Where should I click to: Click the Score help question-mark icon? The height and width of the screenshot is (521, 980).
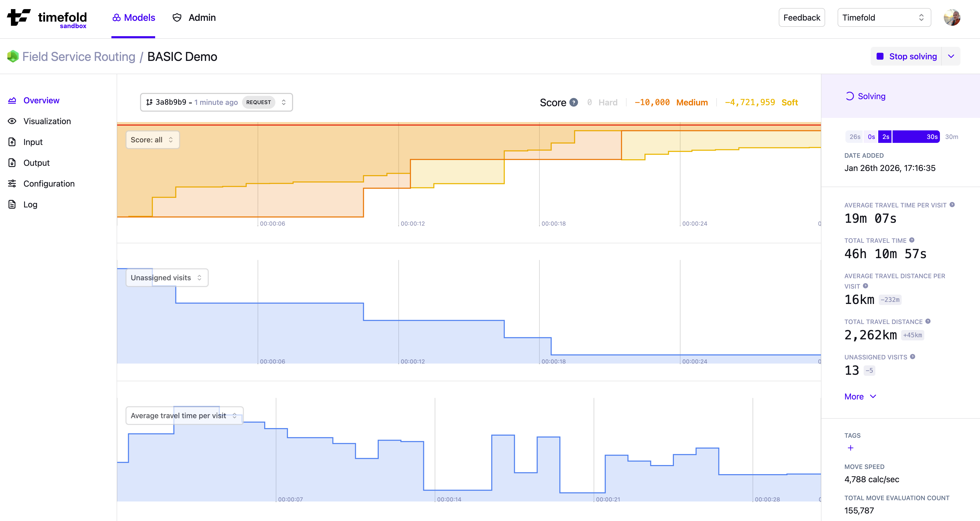coord(573,102)
